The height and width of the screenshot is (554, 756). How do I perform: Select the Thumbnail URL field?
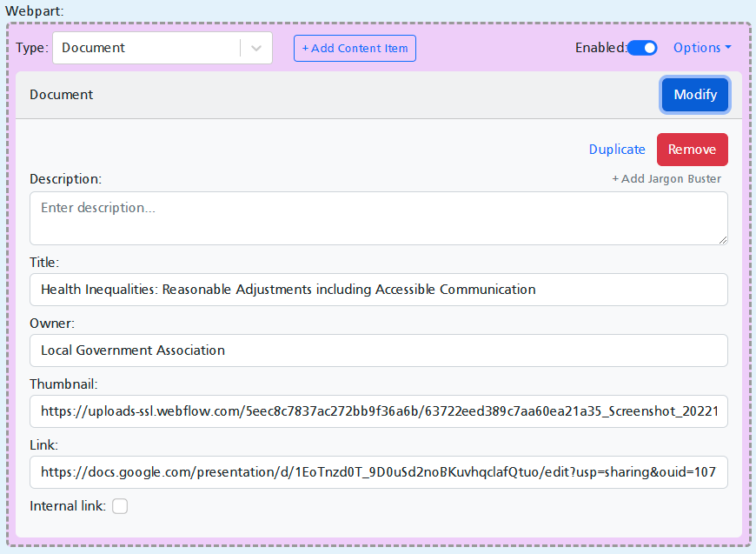tap(378, 410)
